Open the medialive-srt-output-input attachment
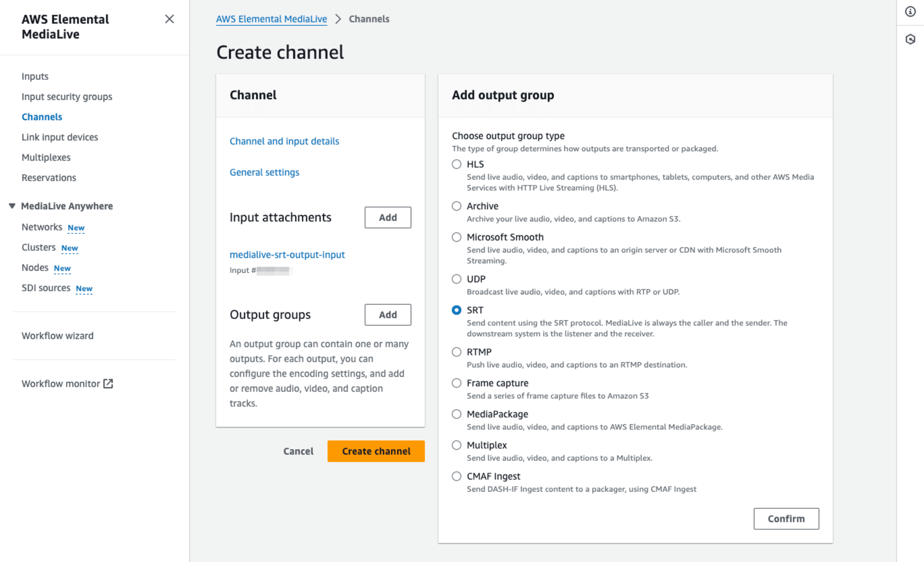This screenshot has height=562, width=924. 287,255
